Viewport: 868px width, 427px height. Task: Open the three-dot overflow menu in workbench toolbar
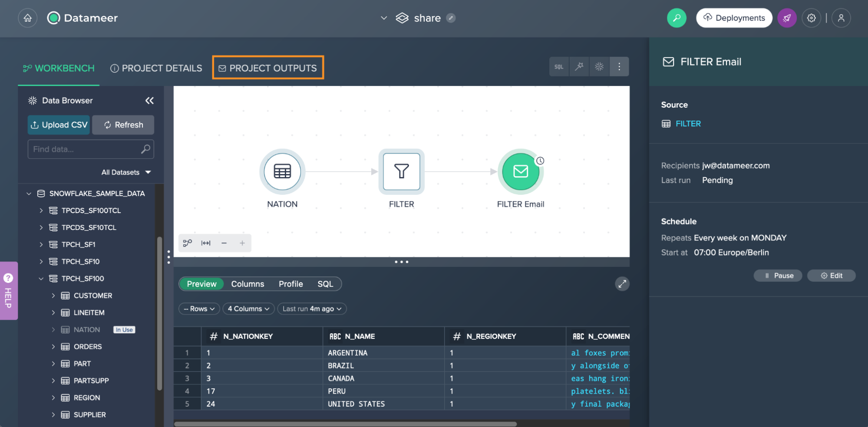619,66
